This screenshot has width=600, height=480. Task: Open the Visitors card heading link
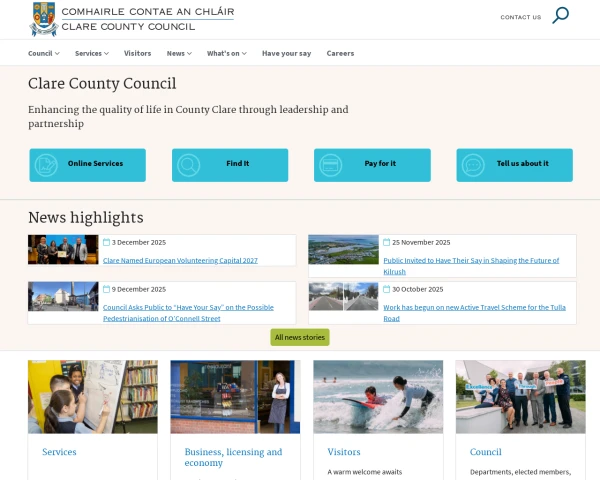[x=344, y=452]
